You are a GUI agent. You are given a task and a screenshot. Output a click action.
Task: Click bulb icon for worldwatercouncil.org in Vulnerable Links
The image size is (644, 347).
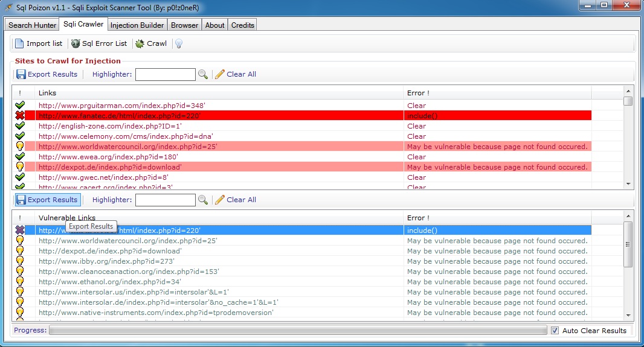[x=20, y=240]
